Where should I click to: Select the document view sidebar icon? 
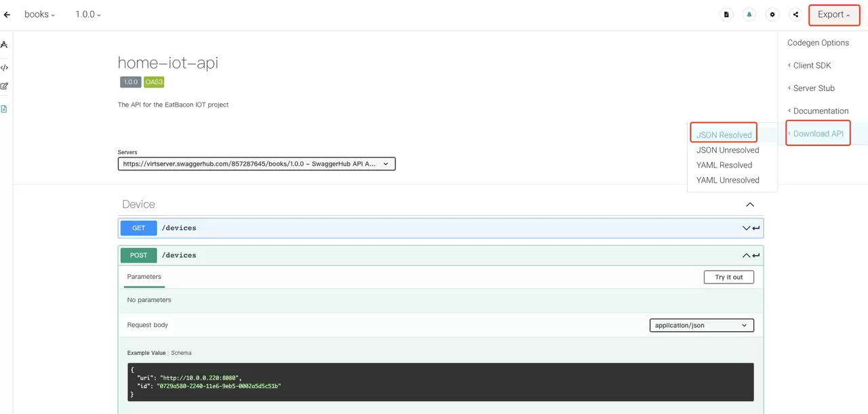click(4, 109)
